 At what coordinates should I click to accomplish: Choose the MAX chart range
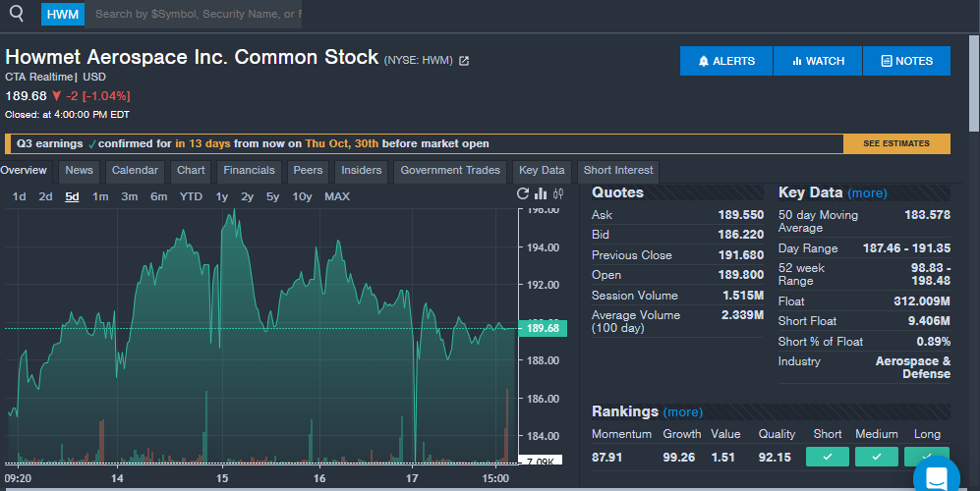[x=336, y=196]
